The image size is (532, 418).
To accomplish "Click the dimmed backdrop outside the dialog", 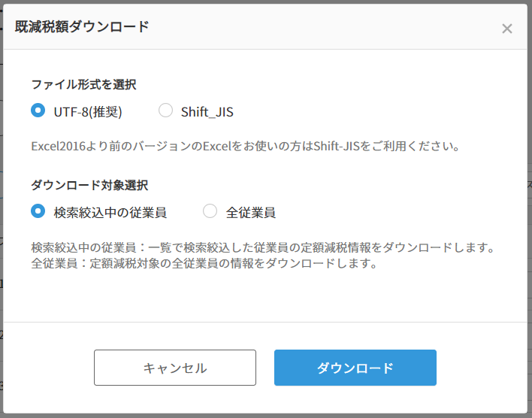I will click(x=529, y=226).
